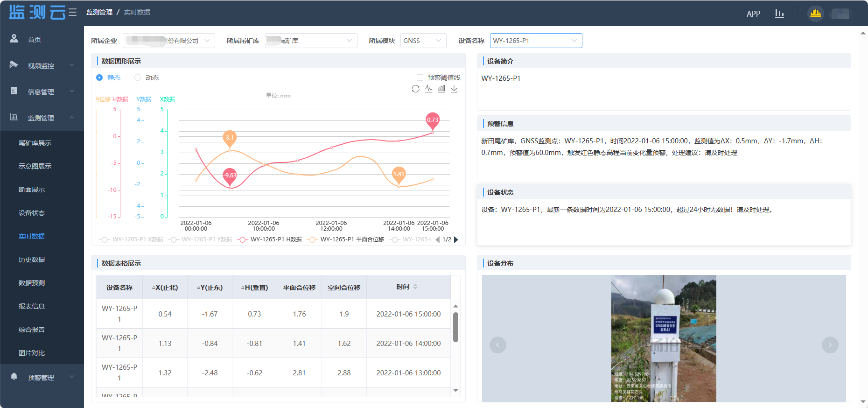Show next device photo in carousel
The image size is (868, 408).
click(830, 345)
